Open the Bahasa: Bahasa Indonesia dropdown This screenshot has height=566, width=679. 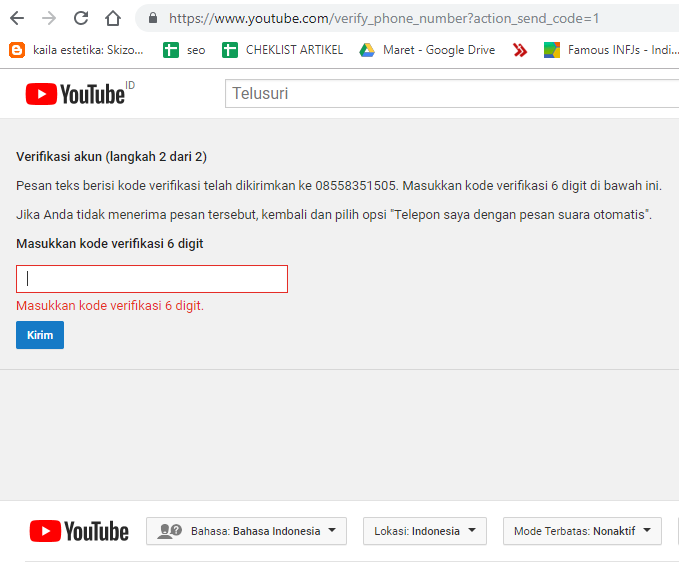coord(246,531)
